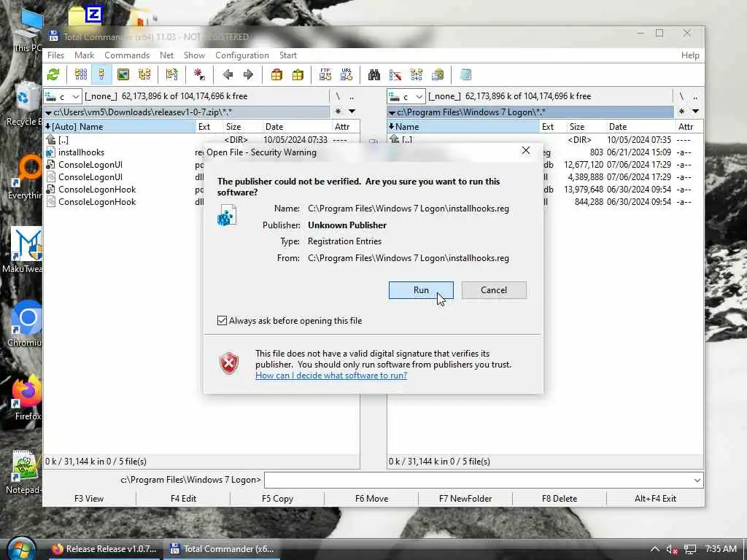This screenshot has width=747, height=560.
Task: Click the F5 Copy button
Action: click(x=278, y=499)
